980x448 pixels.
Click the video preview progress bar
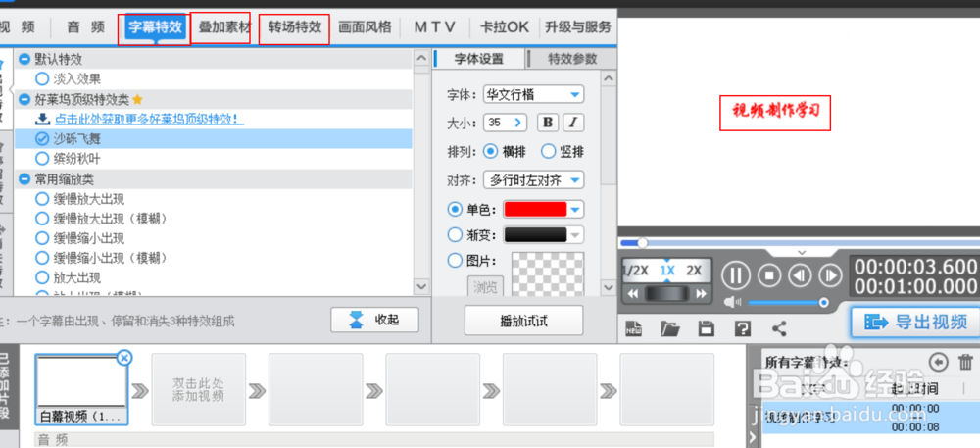(x=800, y=242)
